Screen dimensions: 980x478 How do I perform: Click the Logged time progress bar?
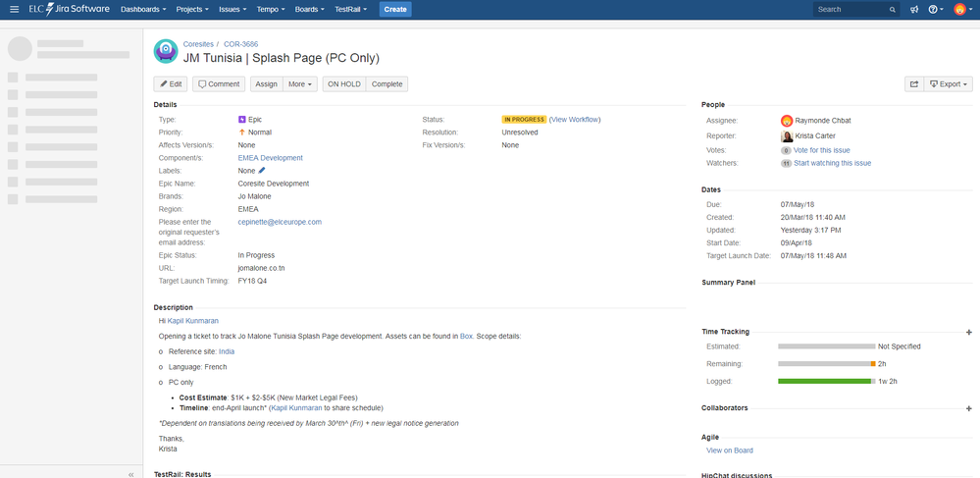826,381
